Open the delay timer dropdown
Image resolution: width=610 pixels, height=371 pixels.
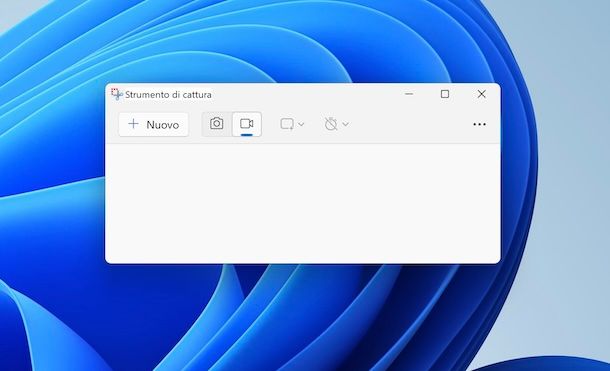point(337,124)
